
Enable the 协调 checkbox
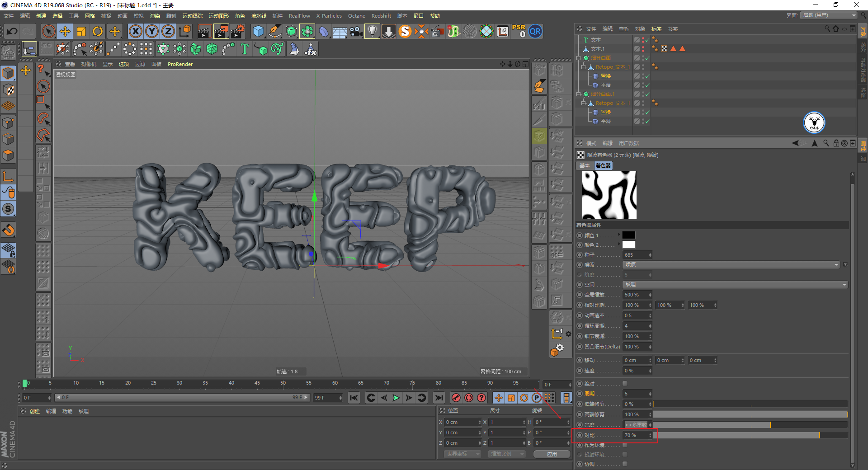625,464
